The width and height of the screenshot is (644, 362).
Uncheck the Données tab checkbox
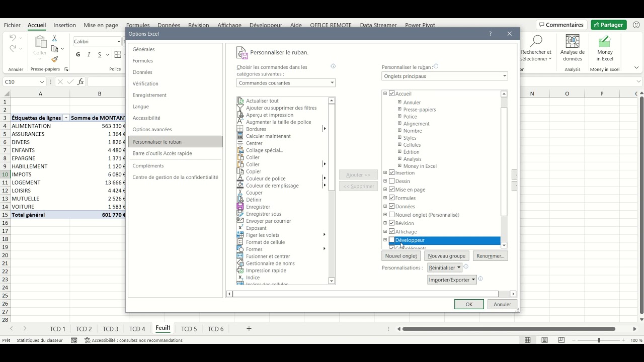click(x=392, y=206)
